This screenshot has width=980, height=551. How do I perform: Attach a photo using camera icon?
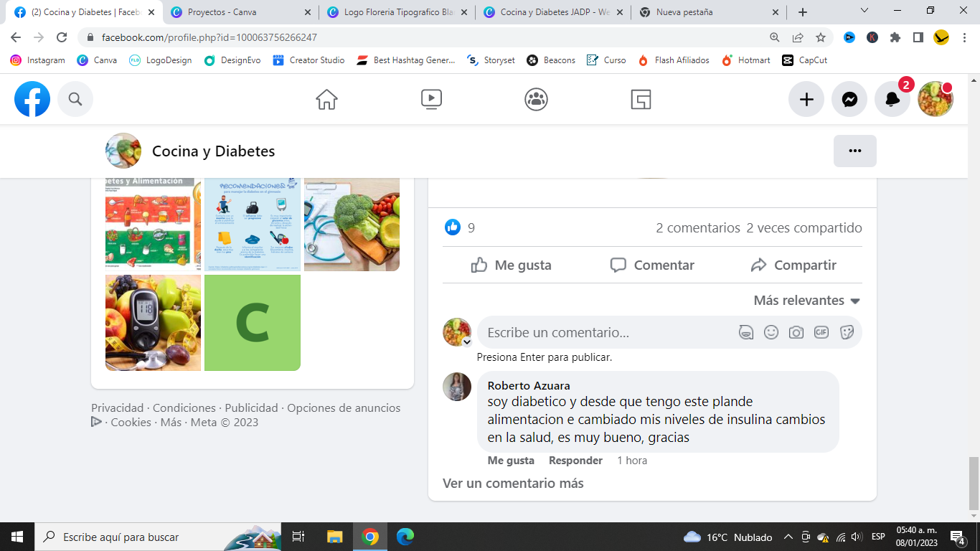click(x=796, y=332)
